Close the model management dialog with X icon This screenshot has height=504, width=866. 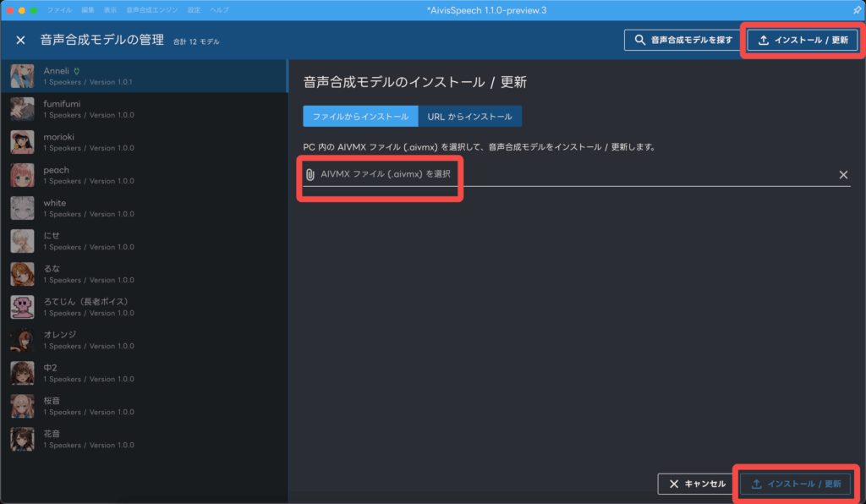[20, 41]
